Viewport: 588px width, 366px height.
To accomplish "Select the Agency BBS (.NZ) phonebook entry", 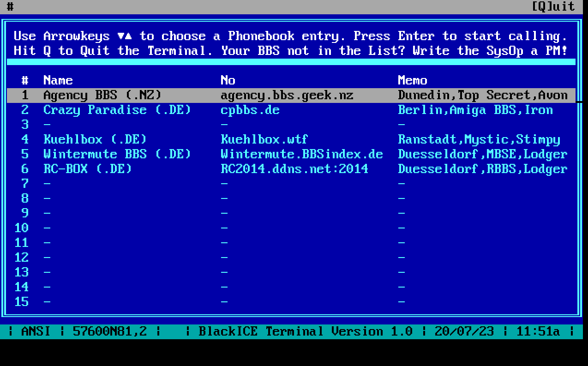I will pos(102,95).
